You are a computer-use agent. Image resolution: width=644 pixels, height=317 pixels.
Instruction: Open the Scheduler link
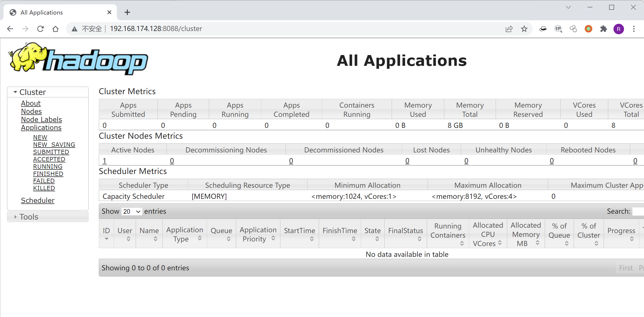pyautogui.click(x=38, y=200)
